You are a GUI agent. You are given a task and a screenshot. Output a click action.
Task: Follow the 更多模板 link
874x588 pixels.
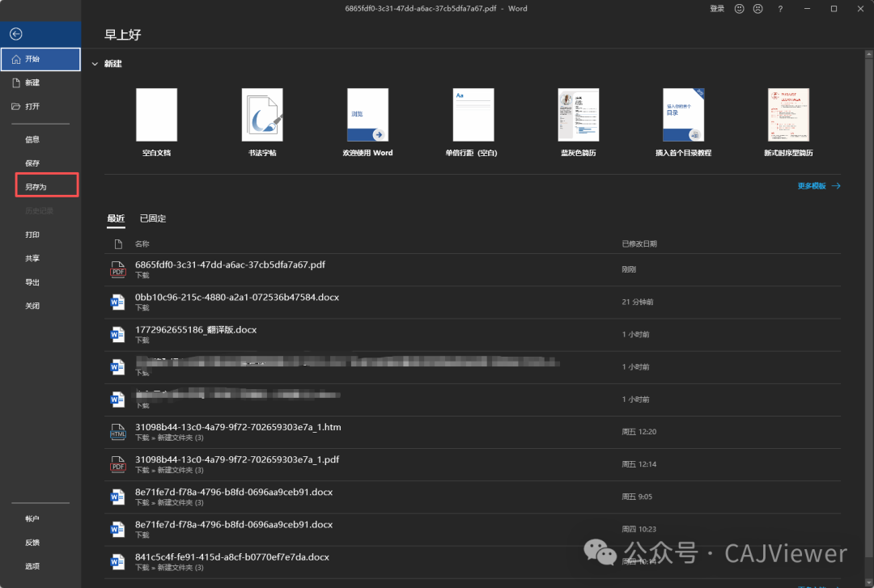[819, 186]
